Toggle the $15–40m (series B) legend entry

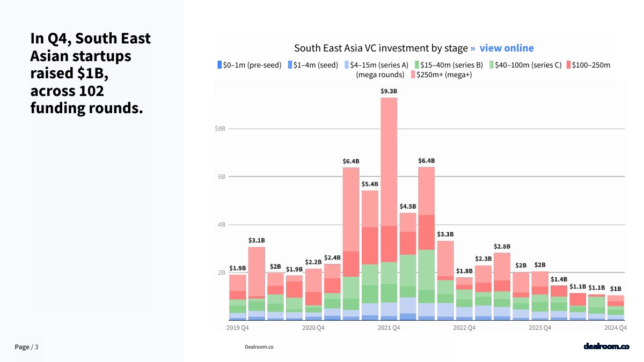(449, 65)
